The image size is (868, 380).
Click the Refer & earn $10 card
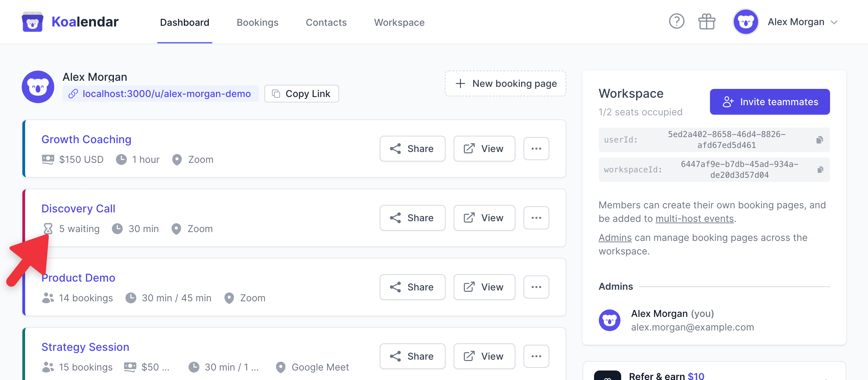(x=714, y=371)
